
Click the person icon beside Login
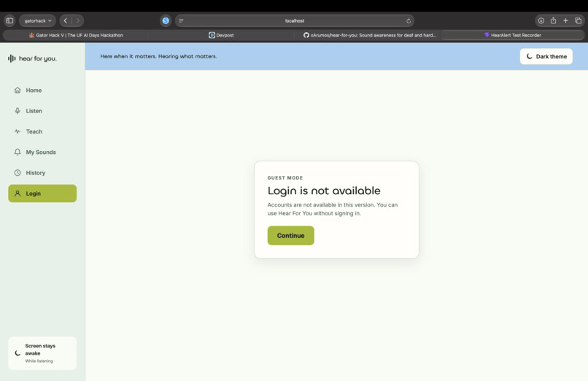[18, 193]
